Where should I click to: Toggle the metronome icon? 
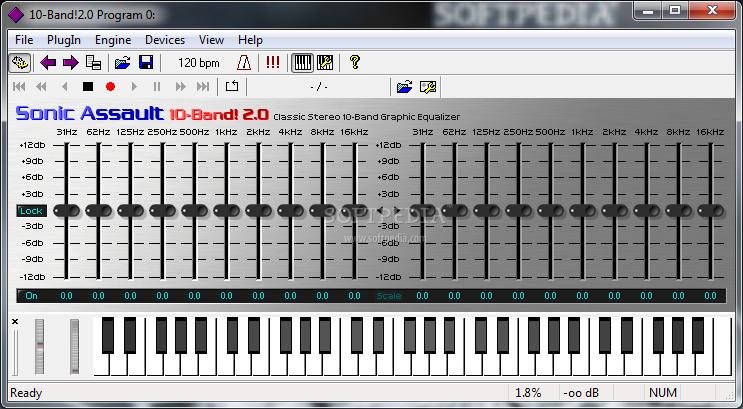(244, 63)
